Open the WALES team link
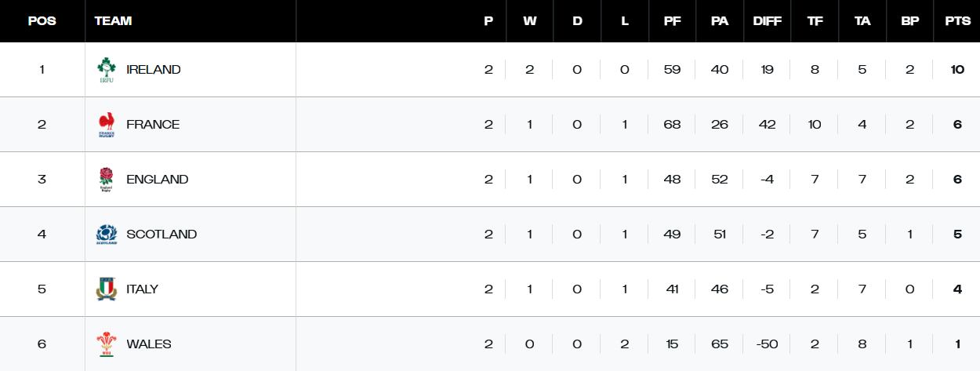Screen dimensions: 980x371 tap(149, 344)
